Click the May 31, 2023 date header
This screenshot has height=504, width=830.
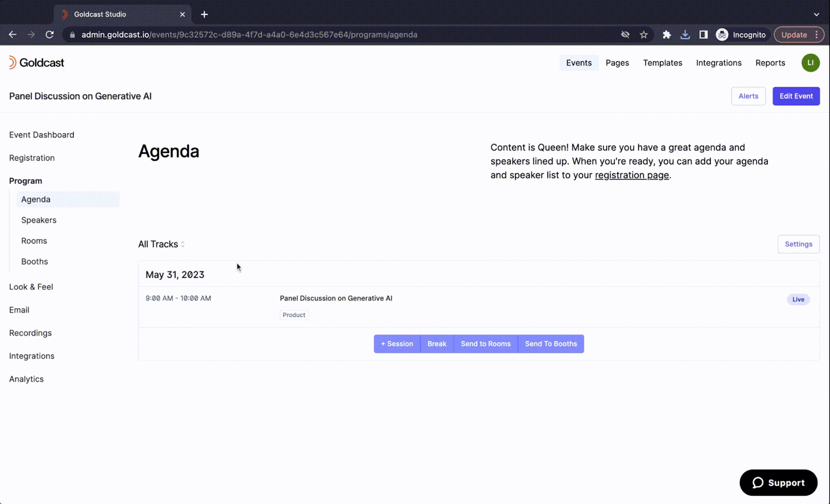[x=175, y=275]
